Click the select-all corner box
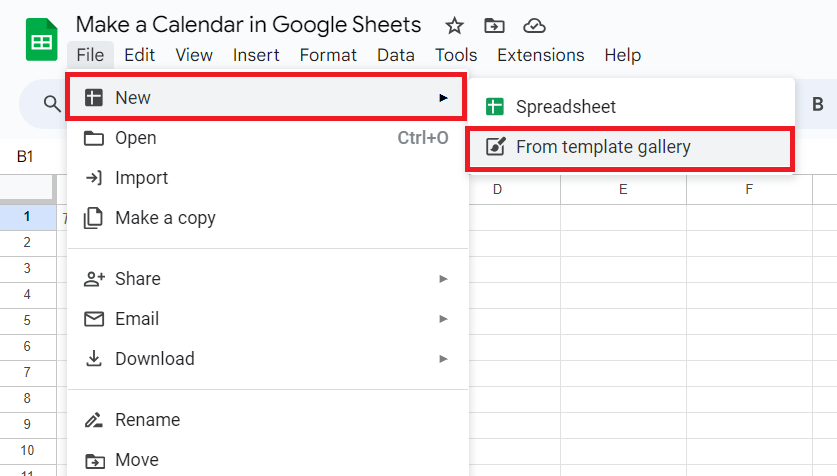Image resolution: width=837 pixels, height=476 pixels. click(27, 189)
